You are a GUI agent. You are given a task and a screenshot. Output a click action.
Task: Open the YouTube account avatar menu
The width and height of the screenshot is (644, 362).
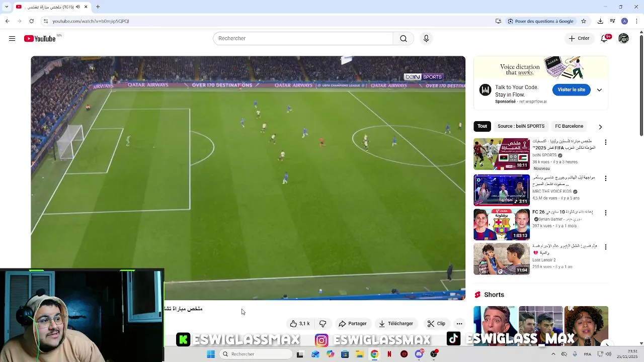tap(624, 39)
